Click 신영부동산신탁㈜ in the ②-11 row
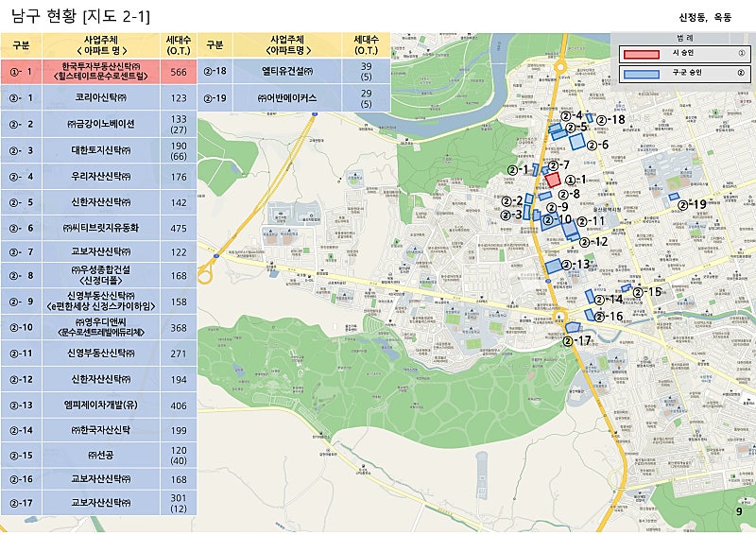This screenshot has width=756, height=535. pyautogui.click(x=101, y=354)
